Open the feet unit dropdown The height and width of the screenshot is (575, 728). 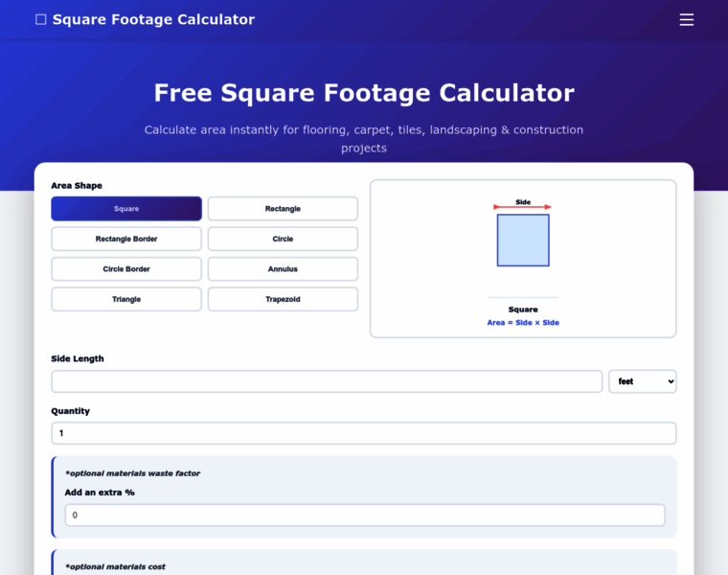click(642, 381)
